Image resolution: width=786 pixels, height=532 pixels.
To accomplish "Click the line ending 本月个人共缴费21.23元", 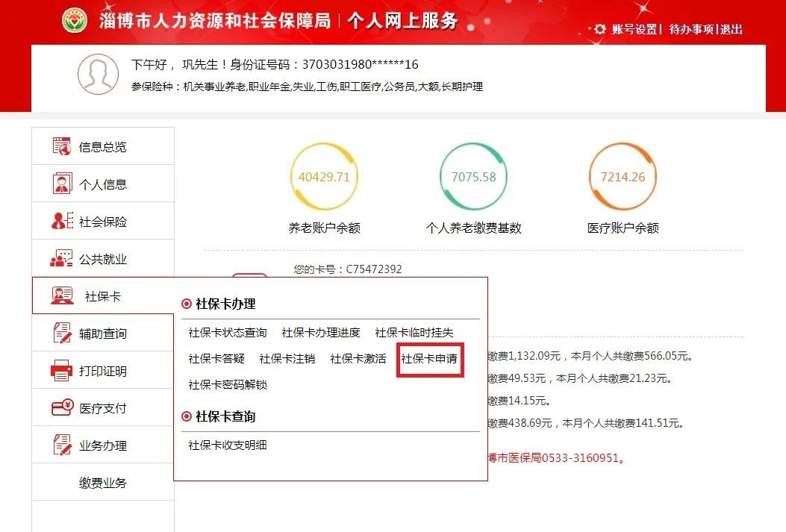I will [x=580, y=378].
